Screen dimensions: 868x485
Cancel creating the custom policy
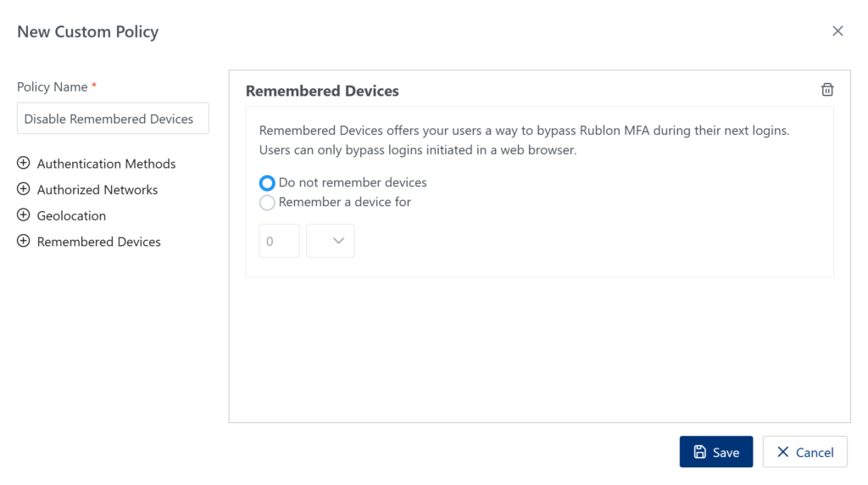(x=805, y=452)
